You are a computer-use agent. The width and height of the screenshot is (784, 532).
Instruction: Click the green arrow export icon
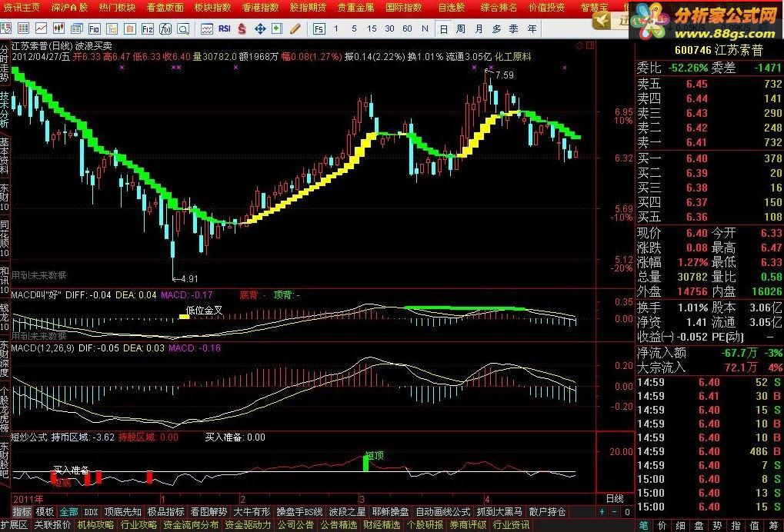point(277,28)
